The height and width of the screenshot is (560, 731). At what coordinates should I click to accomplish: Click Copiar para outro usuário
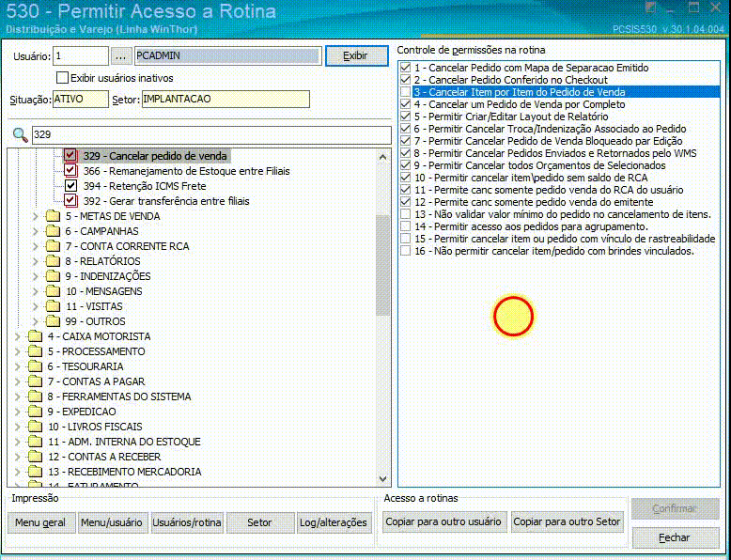point(443,521)
